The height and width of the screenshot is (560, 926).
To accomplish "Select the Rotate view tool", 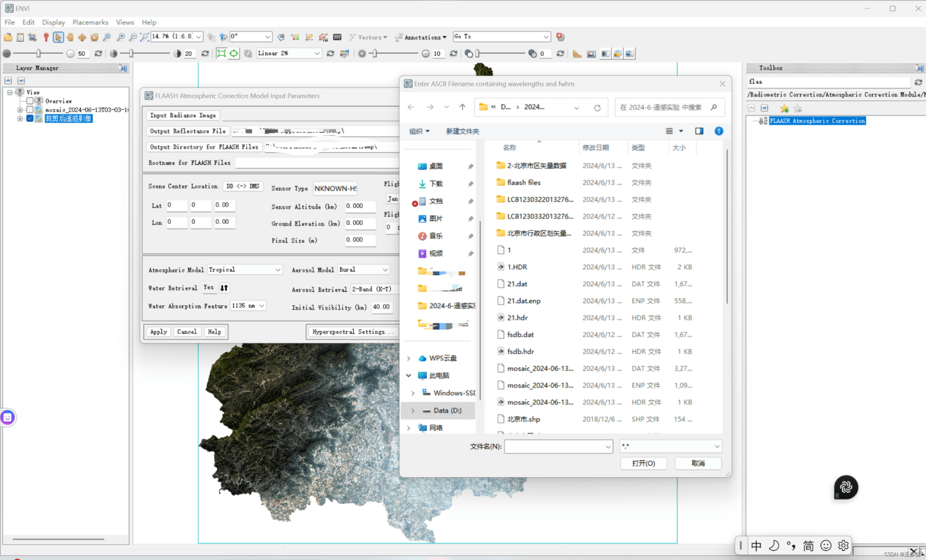I will tap(94, 37).
